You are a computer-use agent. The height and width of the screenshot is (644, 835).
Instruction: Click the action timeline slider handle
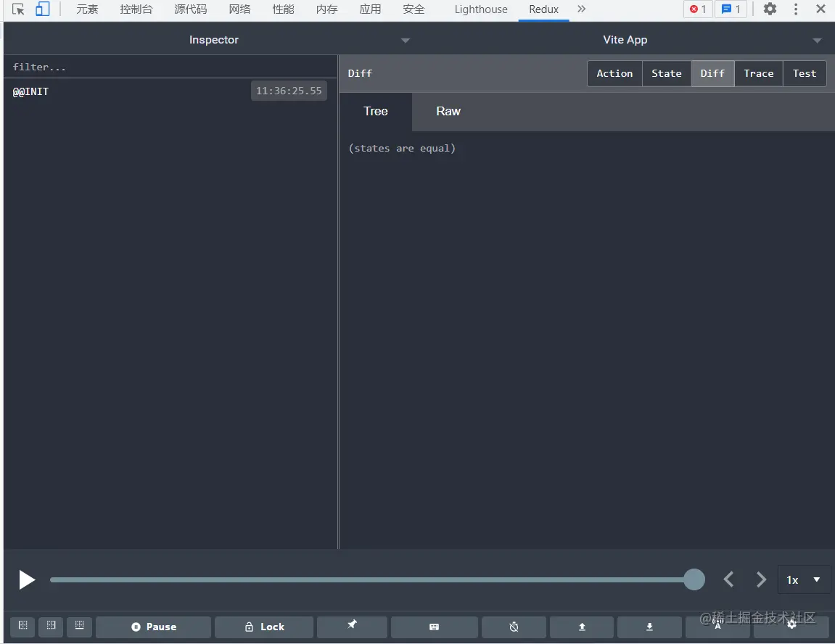point(694,579)
